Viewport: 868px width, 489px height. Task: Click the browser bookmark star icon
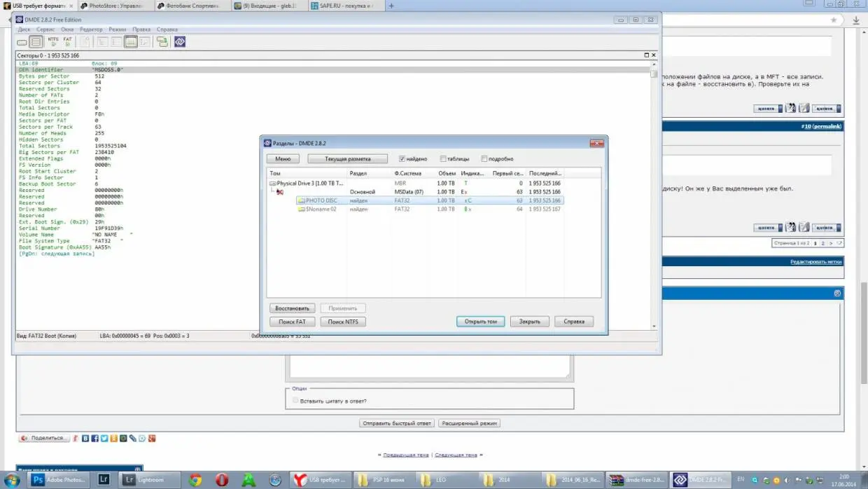click(834, 20)
